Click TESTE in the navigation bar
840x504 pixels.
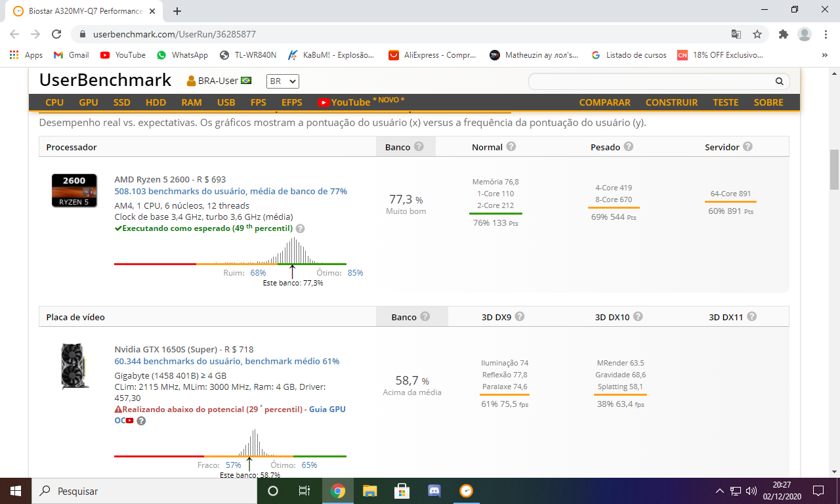coord(726,102)
